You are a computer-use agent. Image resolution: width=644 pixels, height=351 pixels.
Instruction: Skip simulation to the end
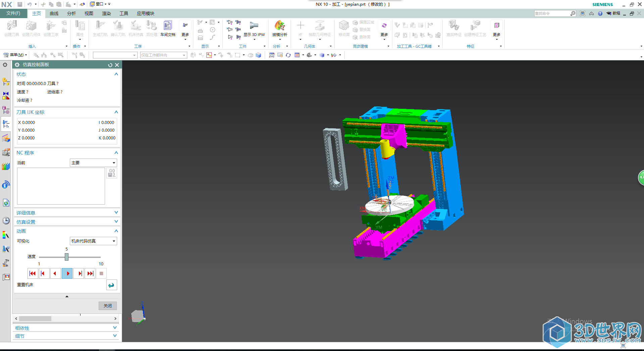coord(90,273)
